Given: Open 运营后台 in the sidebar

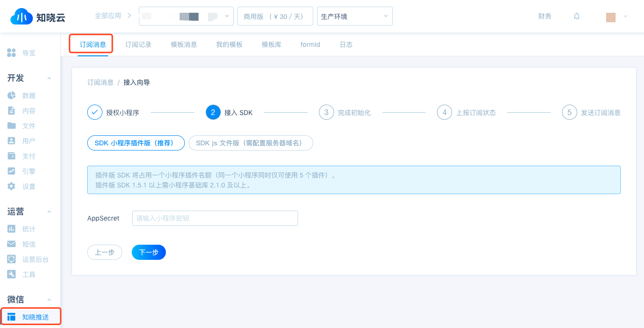Looking at the screenshot, I should 36,259.
